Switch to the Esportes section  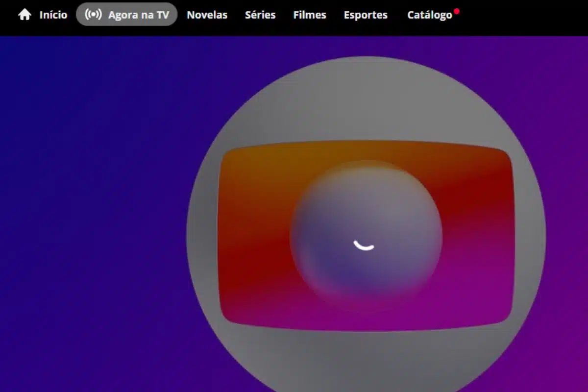point(366,15)
